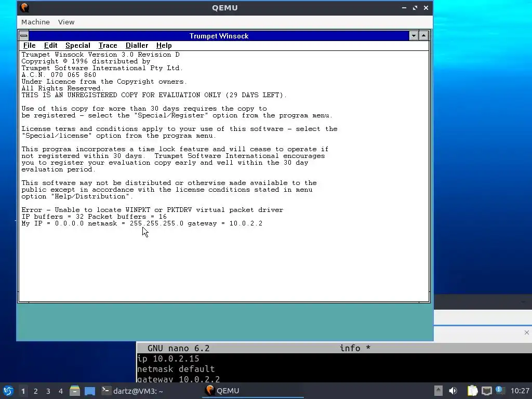Click the 'Error - Unable to locate WINPKT' line
This screenshot has height=399, width=532.
tap(152, 210)
